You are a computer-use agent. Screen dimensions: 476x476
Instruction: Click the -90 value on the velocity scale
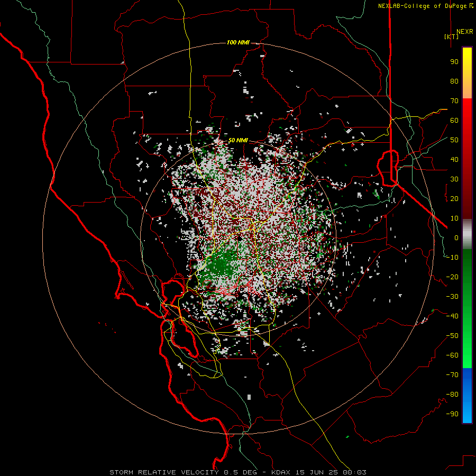[452, 414]
